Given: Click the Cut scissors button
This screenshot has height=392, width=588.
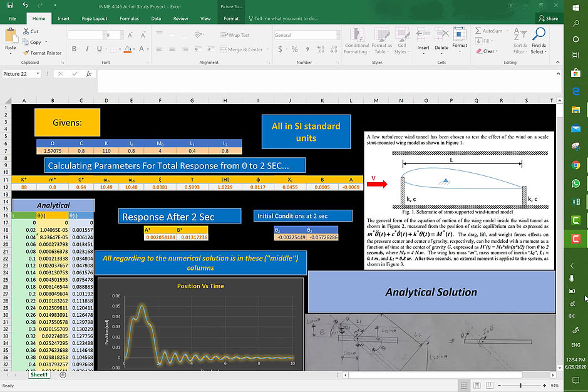Looking at the screenshot, I should 31,31.
